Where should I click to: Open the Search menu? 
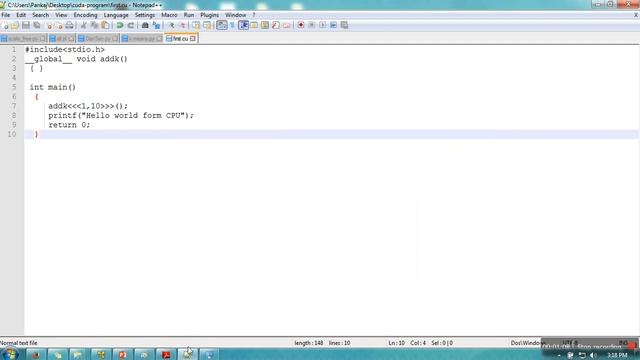(x=40, y=15)
